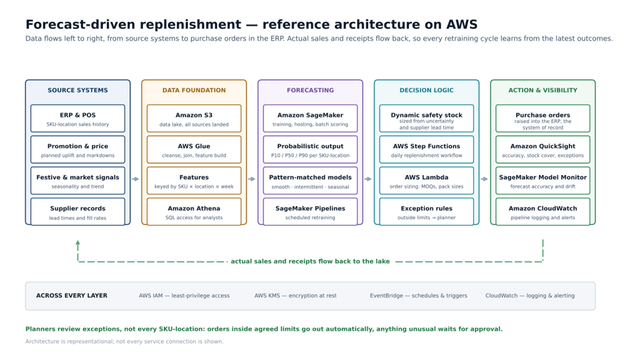Click the SOURCE SYSTEMS column header

pyautogui.click(x=78, y=90)
